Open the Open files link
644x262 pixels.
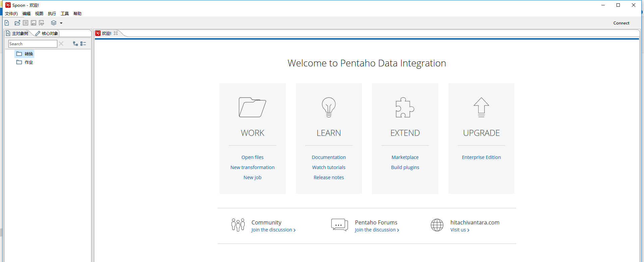click(x=253, y=157)
